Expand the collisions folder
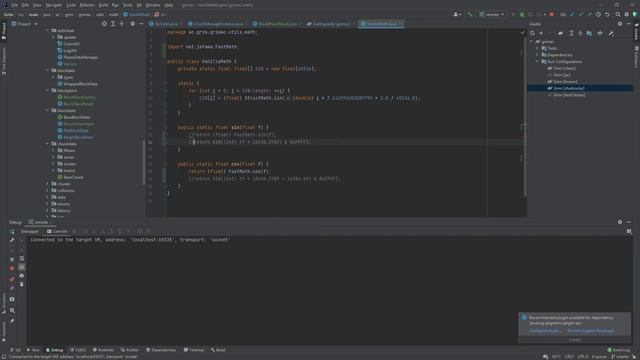 point(47,191)
